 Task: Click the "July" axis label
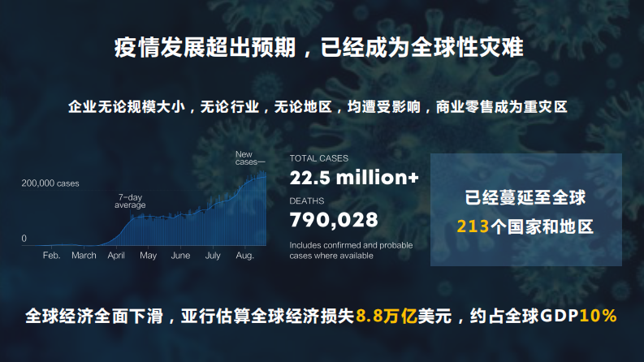tap(213, 256)
